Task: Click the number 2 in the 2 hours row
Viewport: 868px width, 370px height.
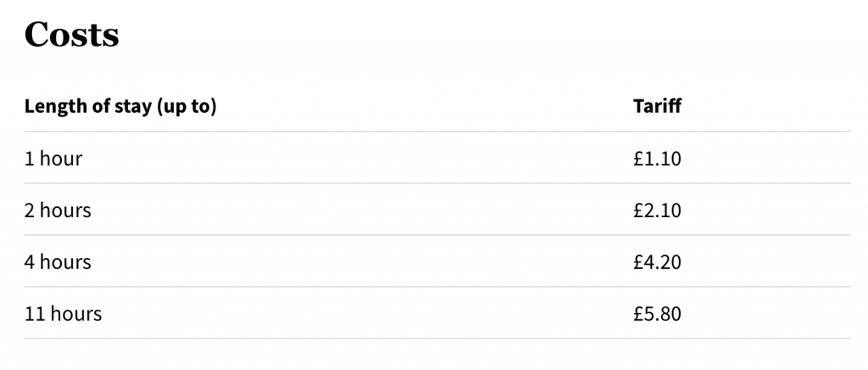Action: click(x=30, y=210)
